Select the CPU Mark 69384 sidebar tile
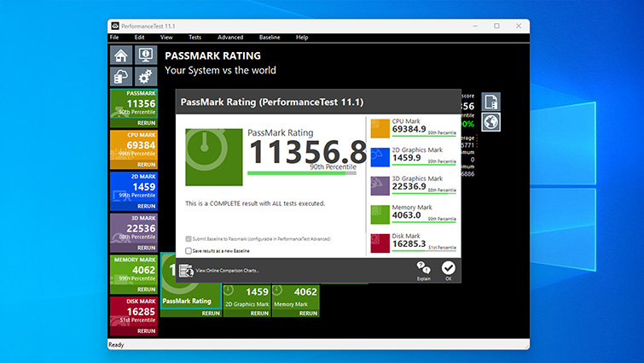 pyautogui.click(x=134, y=145)
